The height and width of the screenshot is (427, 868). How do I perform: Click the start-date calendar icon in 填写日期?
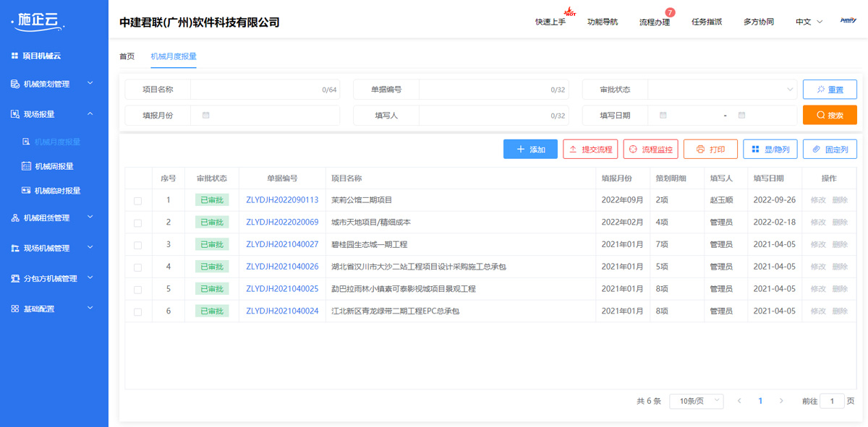pyautogui.click(x=663, y=115)
